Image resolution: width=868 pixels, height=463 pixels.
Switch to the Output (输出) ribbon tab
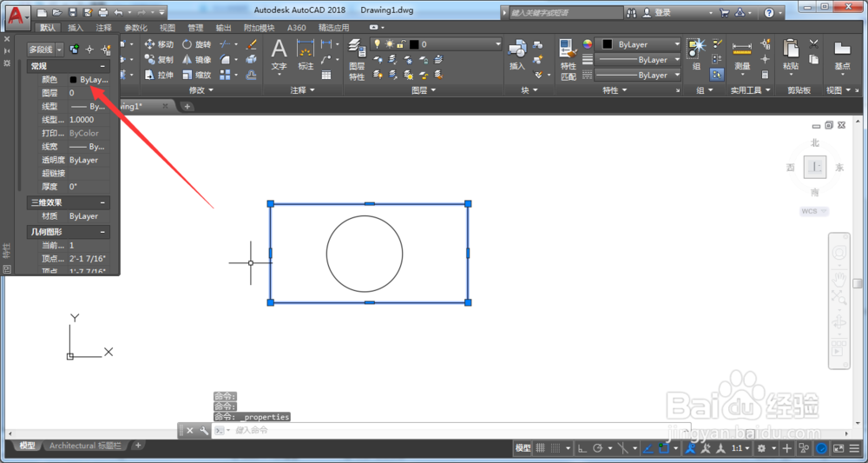(x=224, y=28)
